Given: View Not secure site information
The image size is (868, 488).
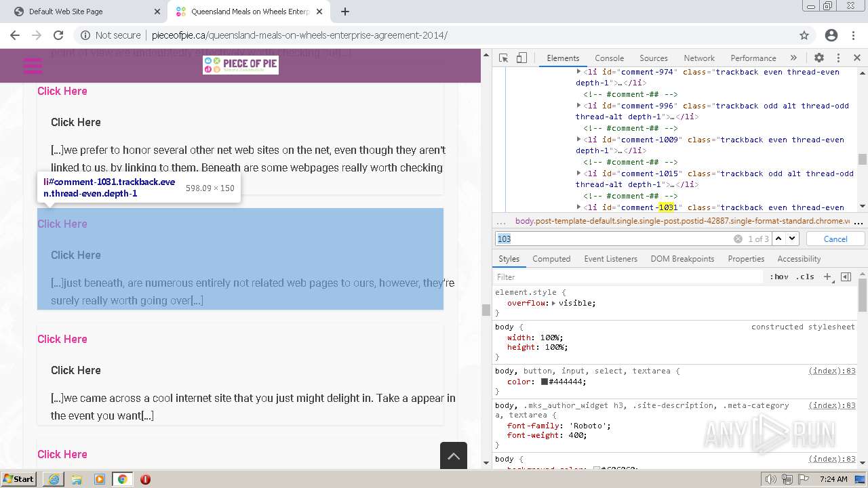Looking at the screenshot, I should 111,35.
